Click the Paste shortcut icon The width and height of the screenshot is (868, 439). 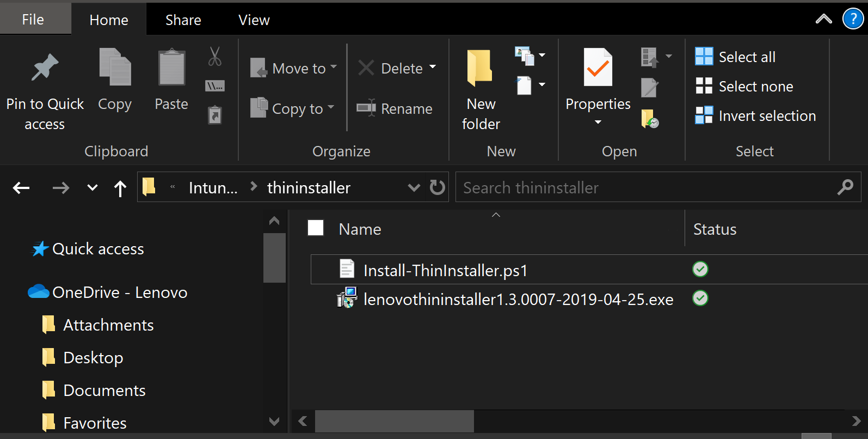pos(215,115)
